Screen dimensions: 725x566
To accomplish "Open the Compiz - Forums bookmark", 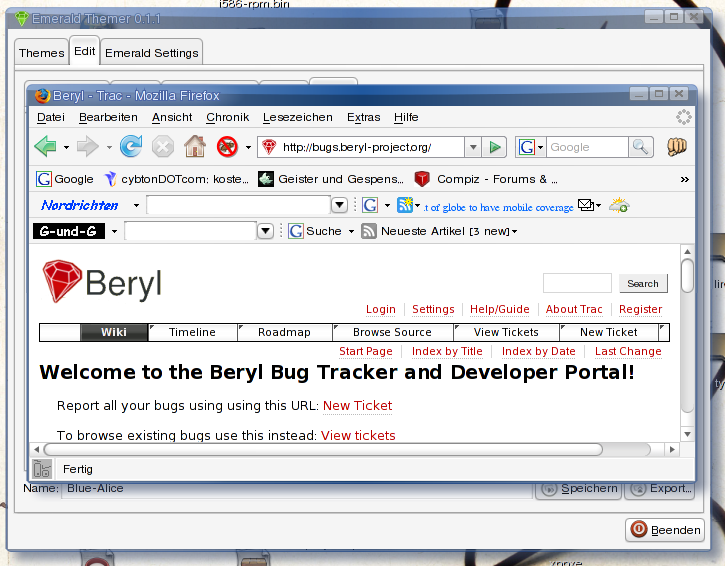I will [x=485, y=179].
